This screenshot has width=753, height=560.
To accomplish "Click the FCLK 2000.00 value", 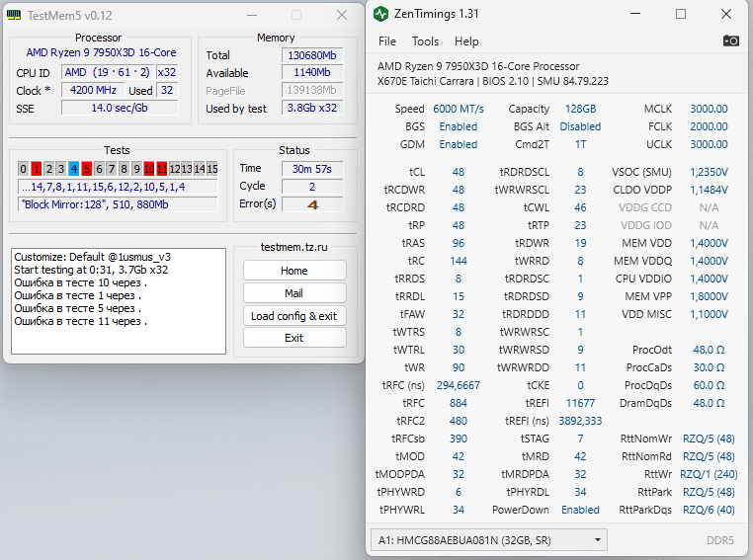I will pyautogui.click(x=709, y=126).
